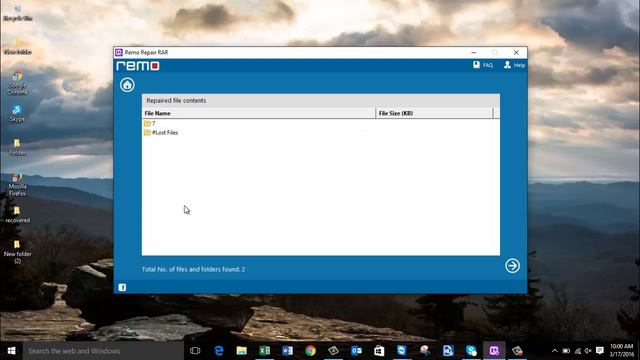Close the Remo Repair RAR window
Screen dimensions: 640x360
pos(516,53)
